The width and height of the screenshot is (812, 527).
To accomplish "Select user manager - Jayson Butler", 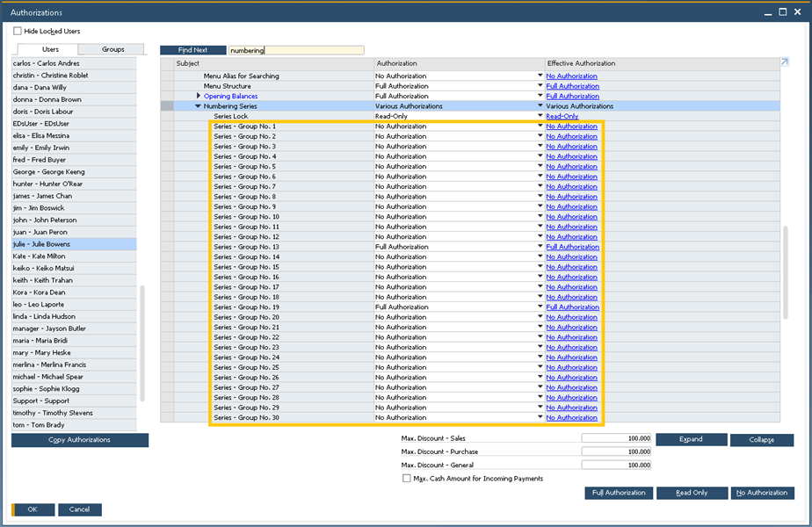I will coord(49,328).
